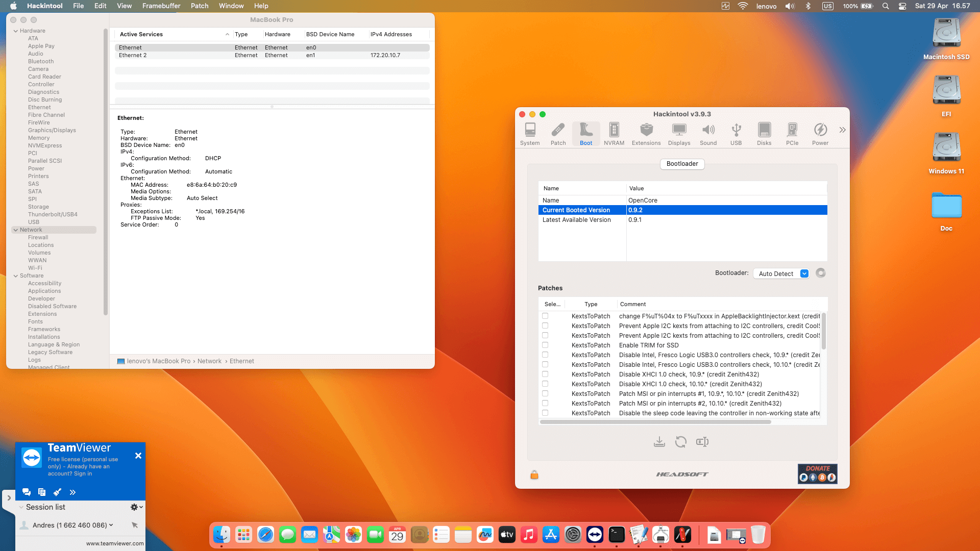Show more Hackintool toolbar items
Image resolution: width=980 pixels, height=551 pixels.
(842, 130)
